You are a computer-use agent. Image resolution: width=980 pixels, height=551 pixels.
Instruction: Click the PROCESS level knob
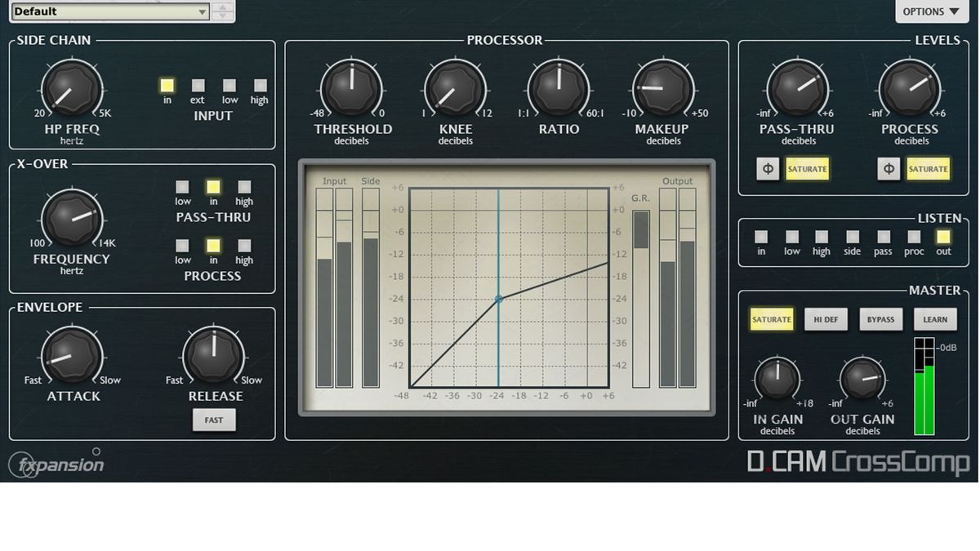pyautogui.click(x=910, y=88)
